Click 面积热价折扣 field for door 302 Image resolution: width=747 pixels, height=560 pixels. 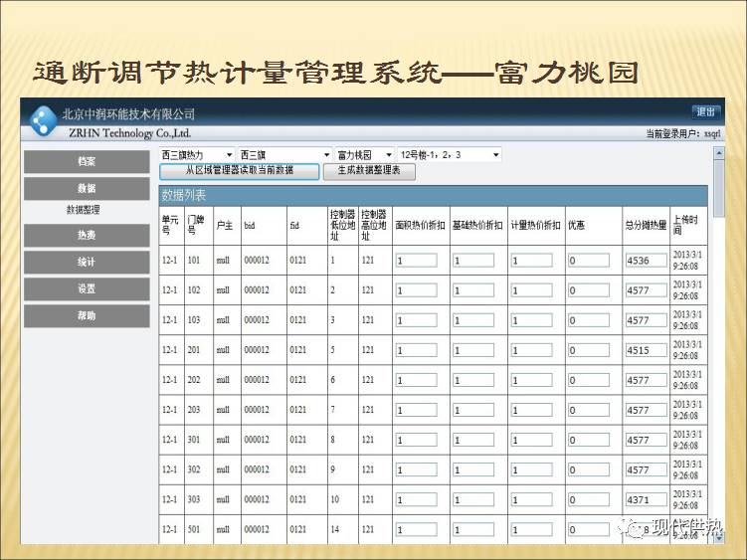[417, 469]
